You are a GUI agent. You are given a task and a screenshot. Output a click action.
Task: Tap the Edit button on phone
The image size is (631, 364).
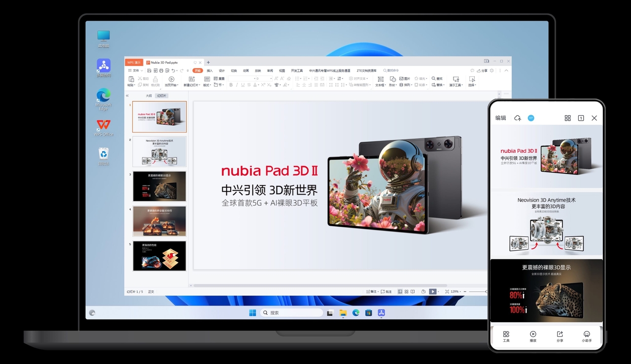(x=500, y=118)
